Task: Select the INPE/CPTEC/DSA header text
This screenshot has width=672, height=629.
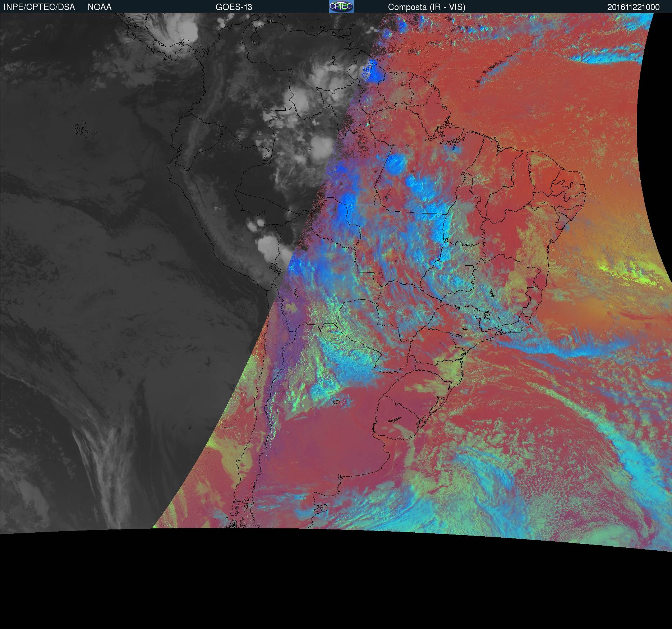Action: click(x=39, y=7)
